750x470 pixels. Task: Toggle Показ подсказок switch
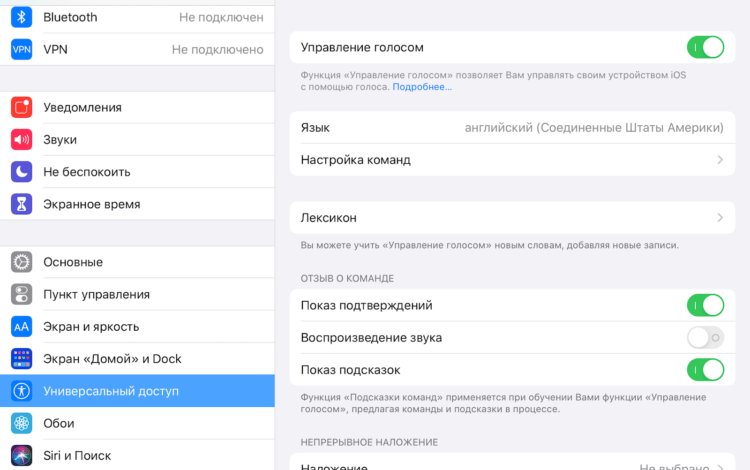click(705, 370)
